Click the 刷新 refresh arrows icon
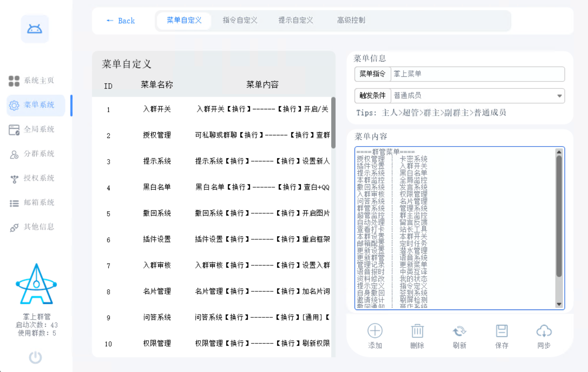 pos(459,331)
